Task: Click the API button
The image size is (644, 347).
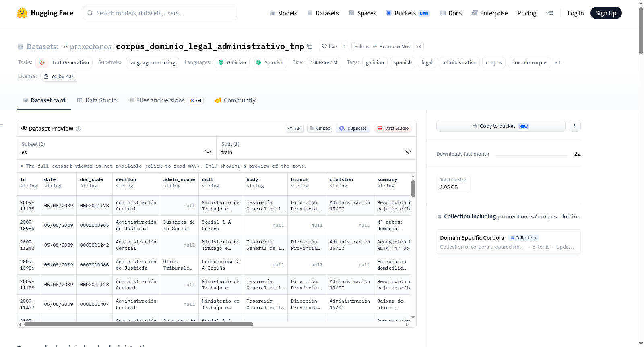Action: pyautogui.click(x=295, y=128)
